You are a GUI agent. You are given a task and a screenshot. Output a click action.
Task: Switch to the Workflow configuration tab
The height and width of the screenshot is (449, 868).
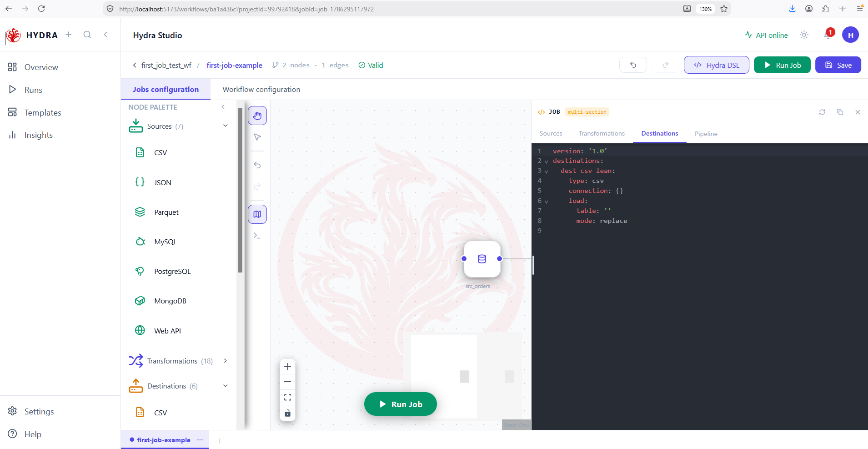tap(261, 89)
